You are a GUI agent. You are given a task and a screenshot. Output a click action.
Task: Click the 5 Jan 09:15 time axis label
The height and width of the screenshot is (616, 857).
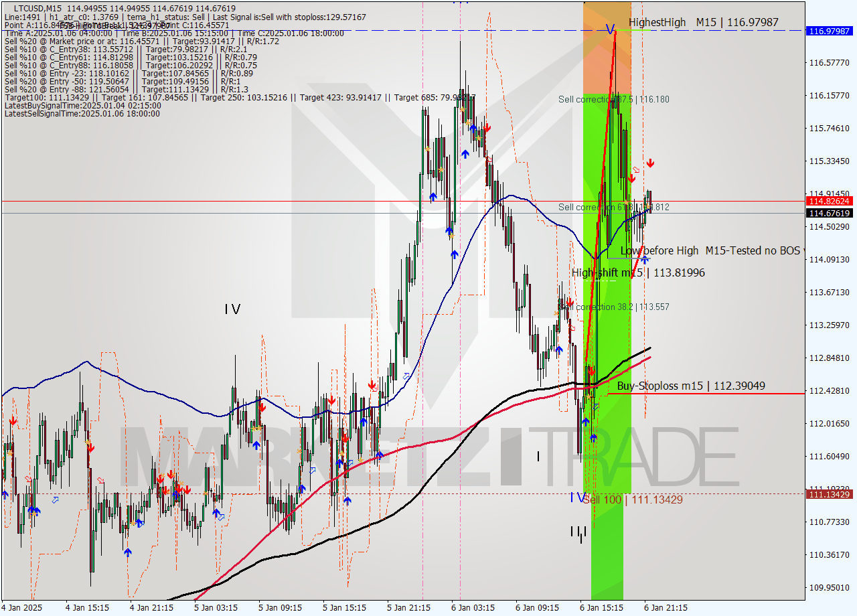pyautogui.click(x=281, y=608)
